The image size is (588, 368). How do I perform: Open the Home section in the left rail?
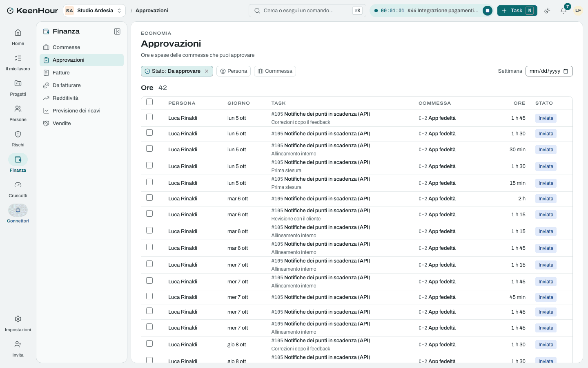tap(18, 37)
